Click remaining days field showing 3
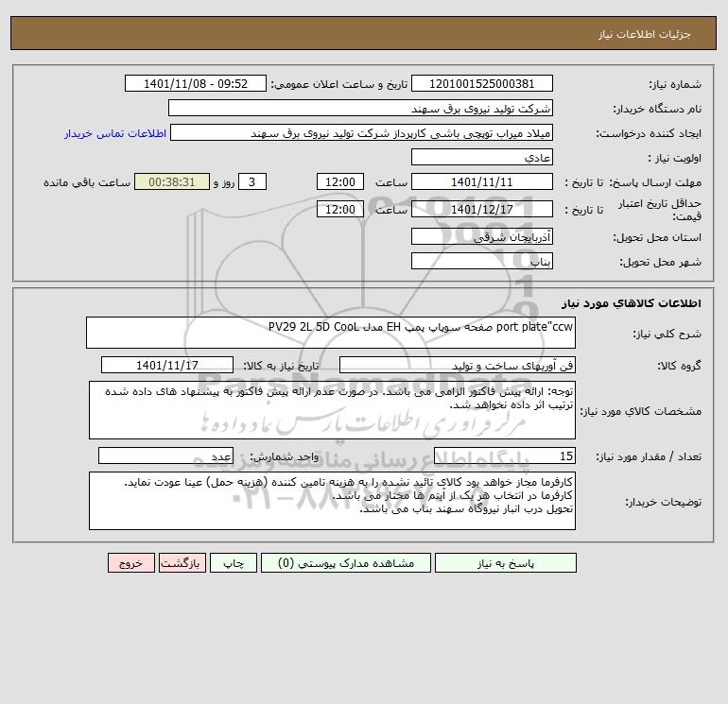Screen dimensions: 728x704 (x=252, y=182)
